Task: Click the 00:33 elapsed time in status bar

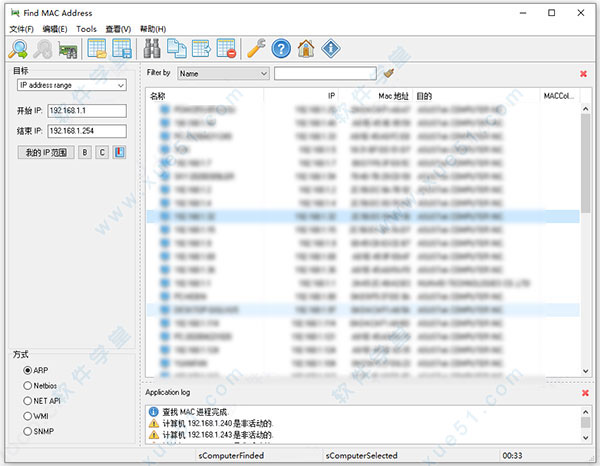Action: 512,456
